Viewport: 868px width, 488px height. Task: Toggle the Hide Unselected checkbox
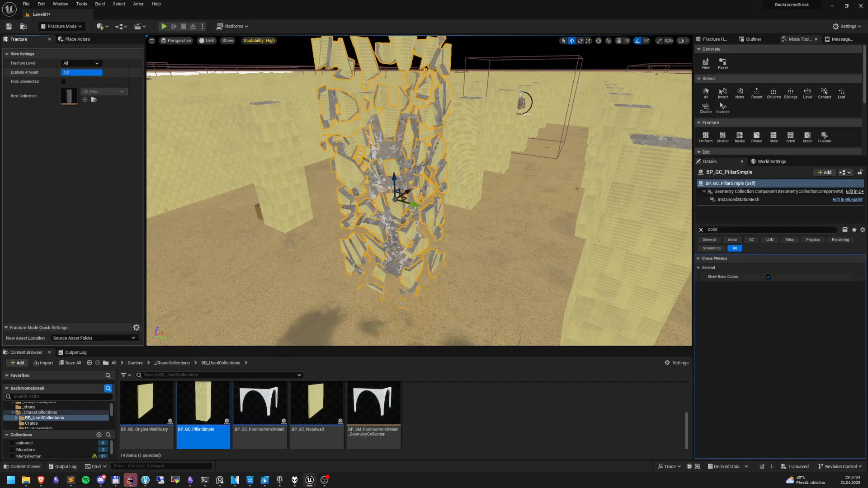(64, 82)
